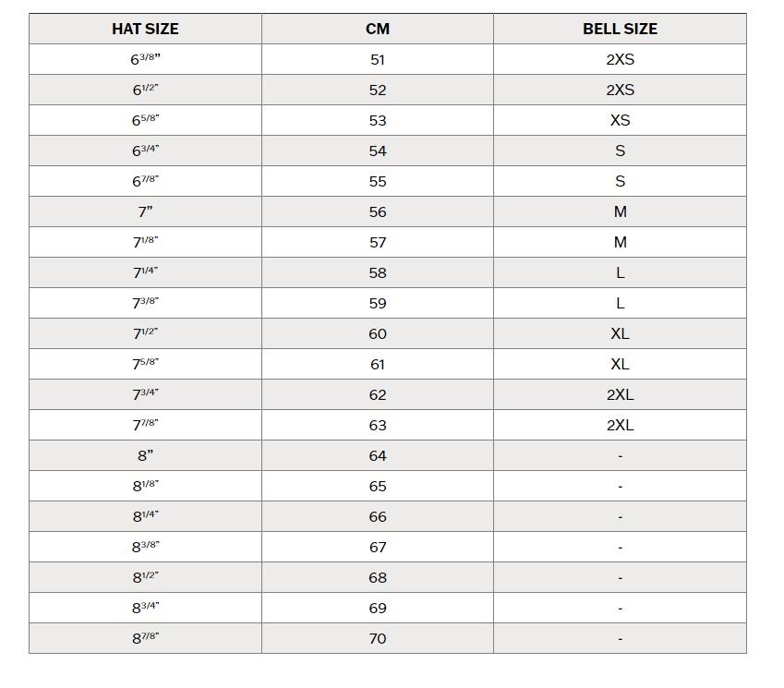Click the BELL SIZE column header
The height and width of the screenshot is (688, 784).
point(620,29)
